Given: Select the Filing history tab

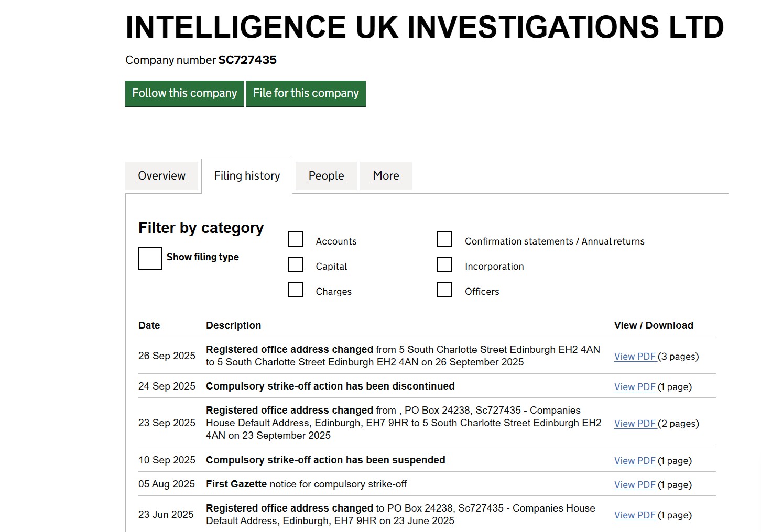Looking at the screenshot, I should tap(246, 175).
